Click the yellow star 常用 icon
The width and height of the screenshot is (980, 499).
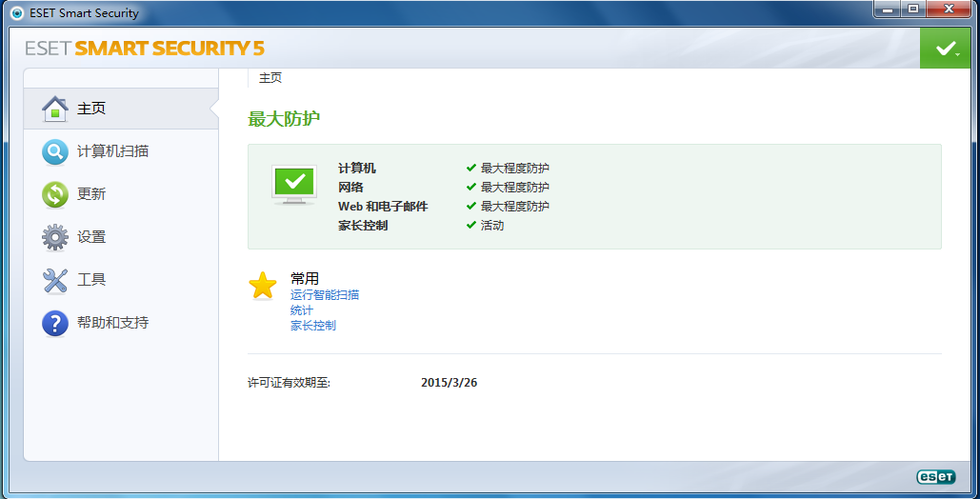tap(263, 286)
